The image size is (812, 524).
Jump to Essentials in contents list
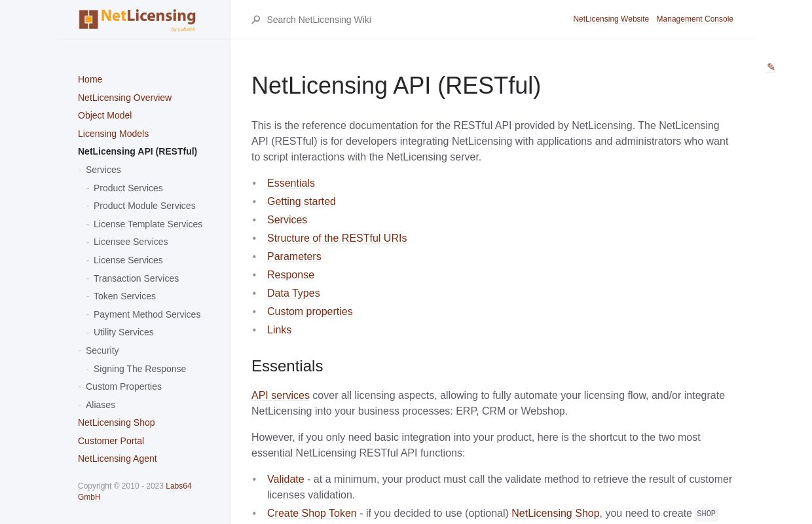[x=291, y=183]
